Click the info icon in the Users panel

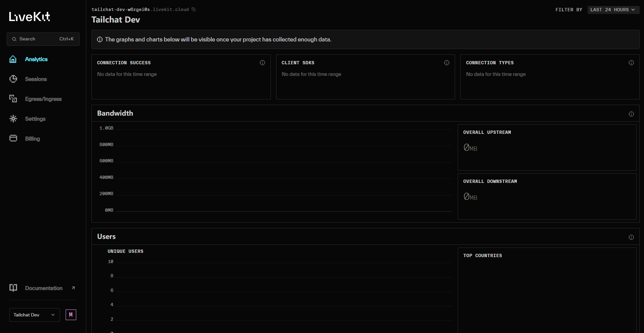coord(631,237)
